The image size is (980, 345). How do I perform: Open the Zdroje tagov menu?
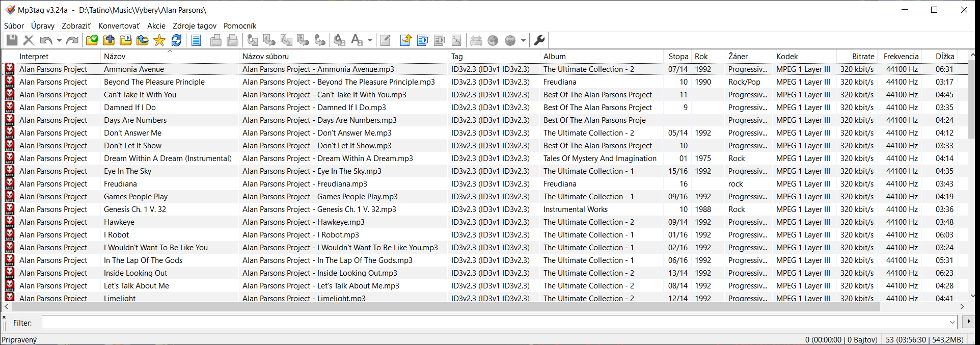194,26
